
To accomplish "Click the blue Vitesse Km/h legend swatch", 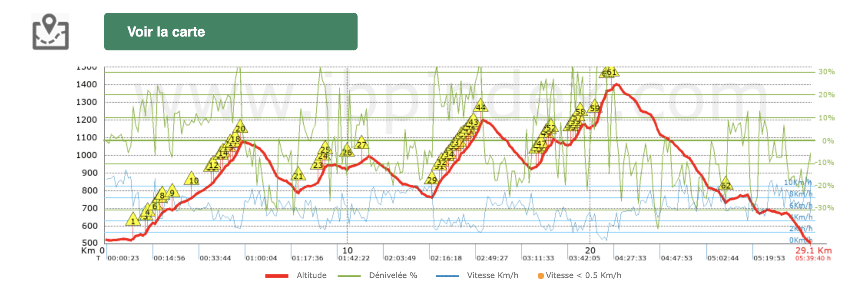I will point(447,276).
